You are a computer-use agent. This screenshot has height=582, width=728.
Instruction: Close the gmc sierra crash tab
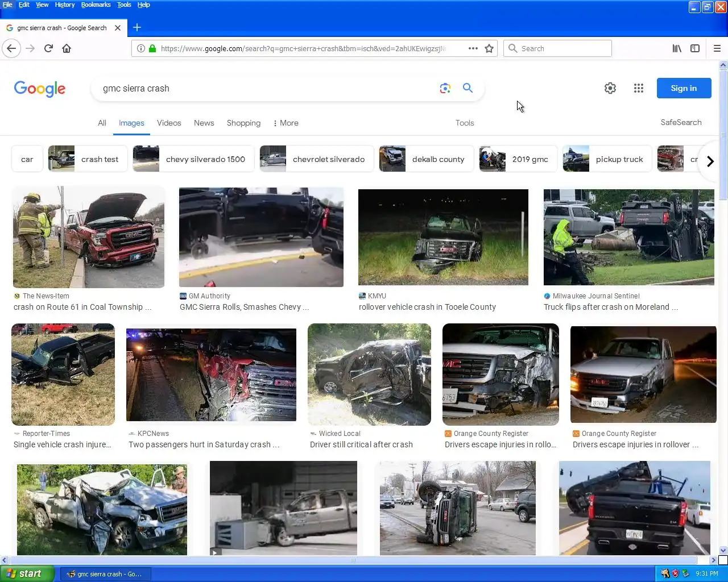[118, 27]
